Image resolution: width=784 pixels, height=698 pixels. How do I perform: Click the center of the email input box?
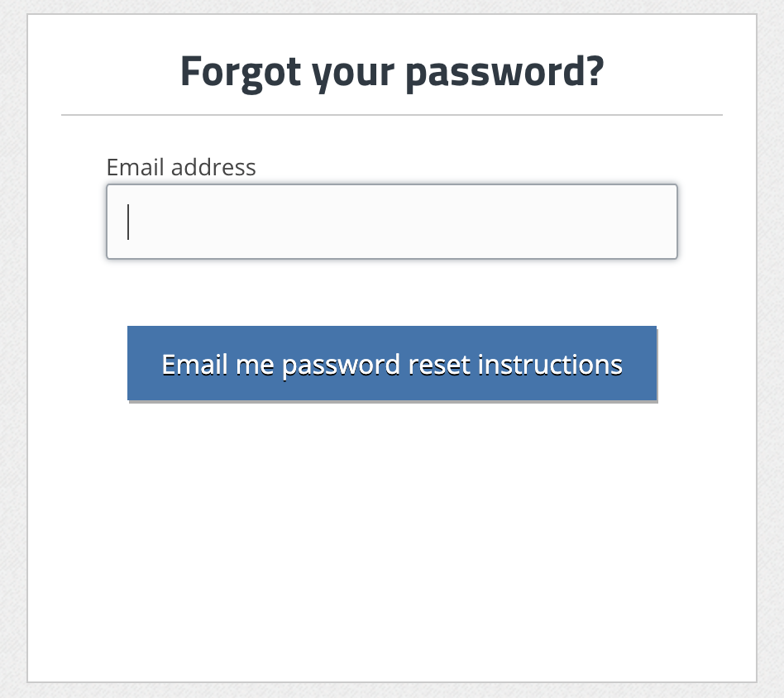click(392, 222)
